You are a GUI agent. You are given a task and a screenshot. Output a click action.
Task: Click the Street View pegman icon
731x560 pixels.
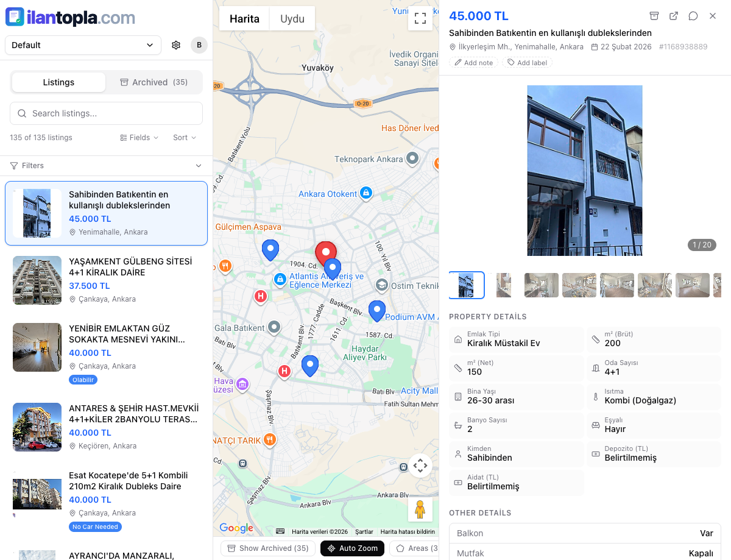(x=420, y=509)
